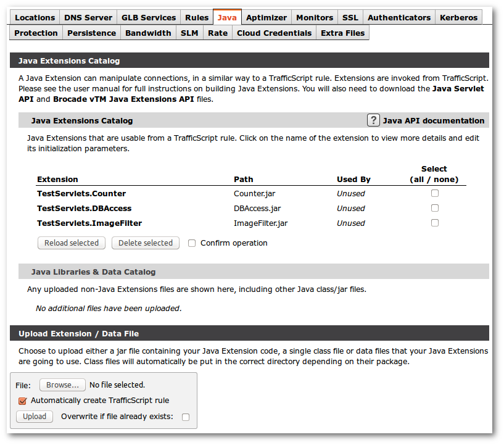Deselect all extensions via the 'none' link
Screen dimensions: 504x445
click(445, 180)
